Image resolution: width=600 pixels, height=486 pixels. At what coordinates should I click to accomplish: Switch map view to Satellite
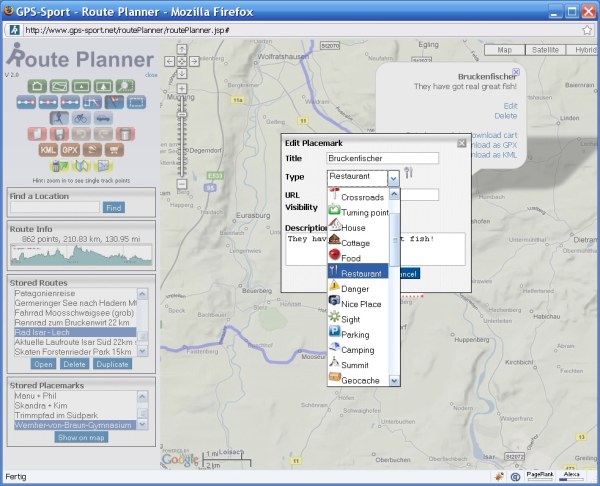coord(545,50)
